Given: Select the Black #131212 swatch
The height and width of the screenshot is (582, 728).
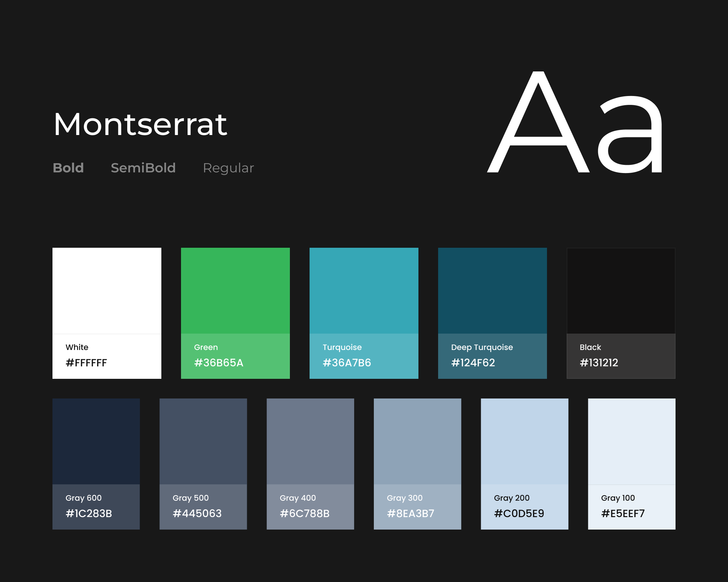Looking at the screenshot, I should pyautogui.click(x=621, y=291).
